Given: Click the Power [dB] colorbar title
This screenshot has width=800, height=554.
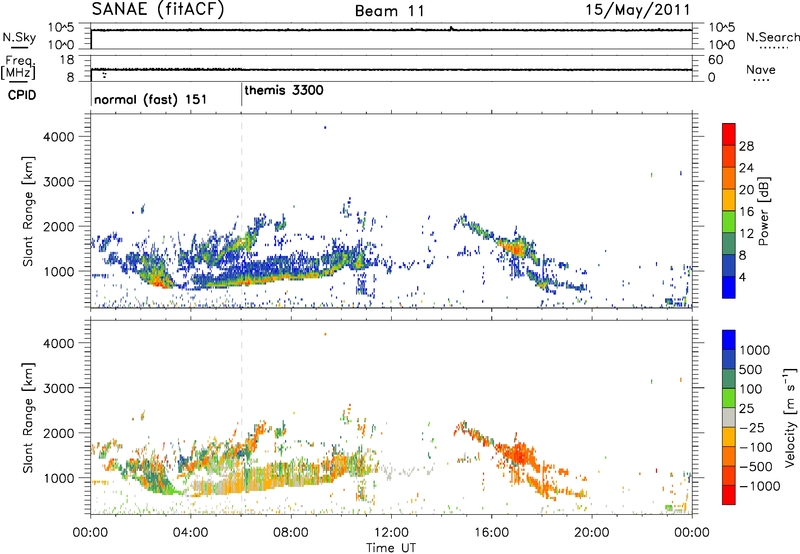Looking at the screenshot, I should (x=764, y=211).
